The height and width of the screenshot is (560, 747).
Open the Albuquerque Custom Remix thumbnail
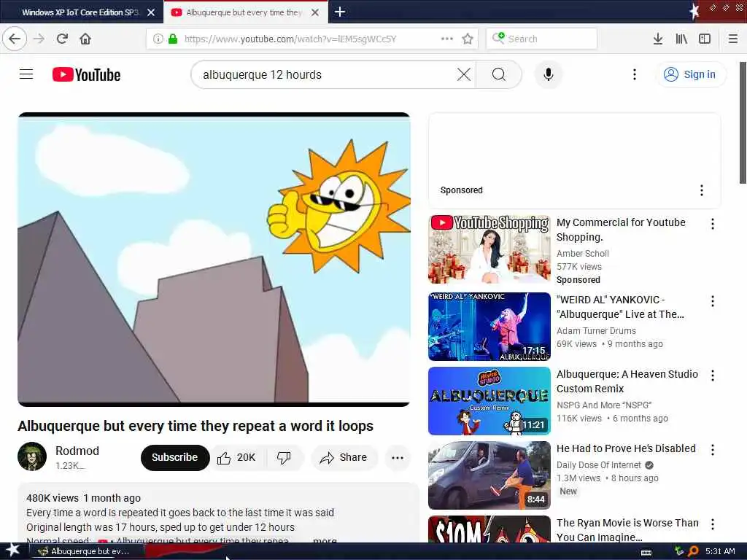(x=489, y=401)
